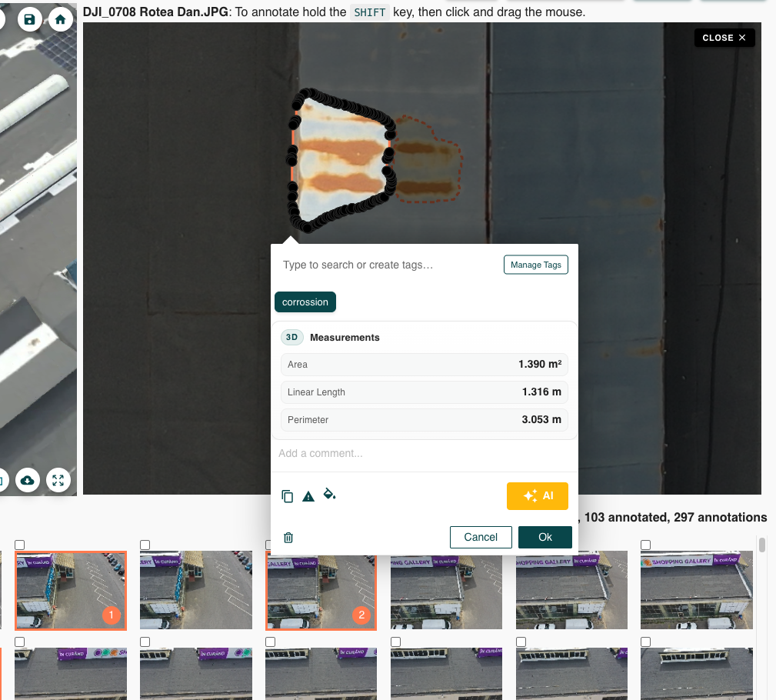Copy annotation with the duplicate icon
776x700 pixels.
coord(288,496)
